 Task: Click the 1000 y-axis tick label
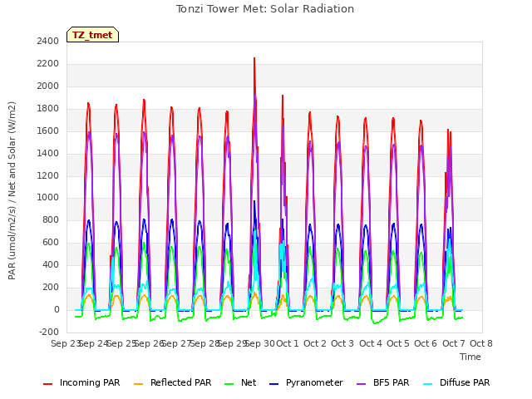pyautogui.click(x=48, y=198)
